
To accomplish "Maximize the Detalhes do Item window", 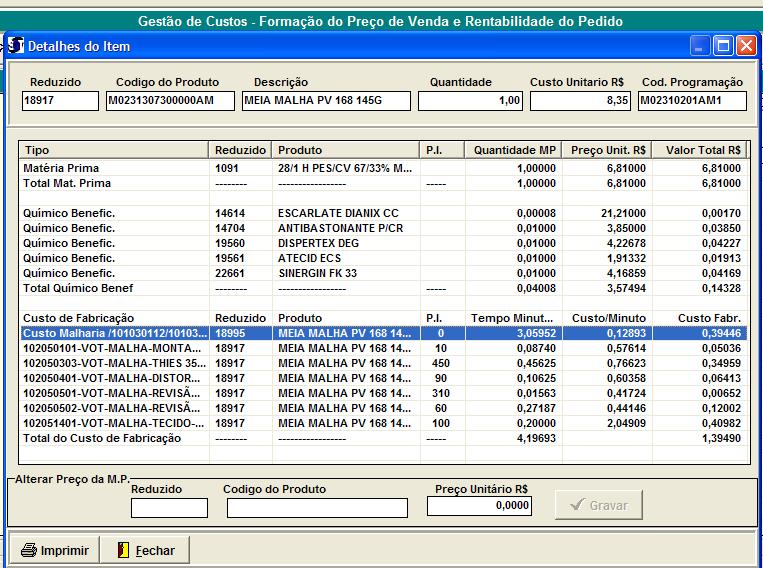I will (723, 45).
